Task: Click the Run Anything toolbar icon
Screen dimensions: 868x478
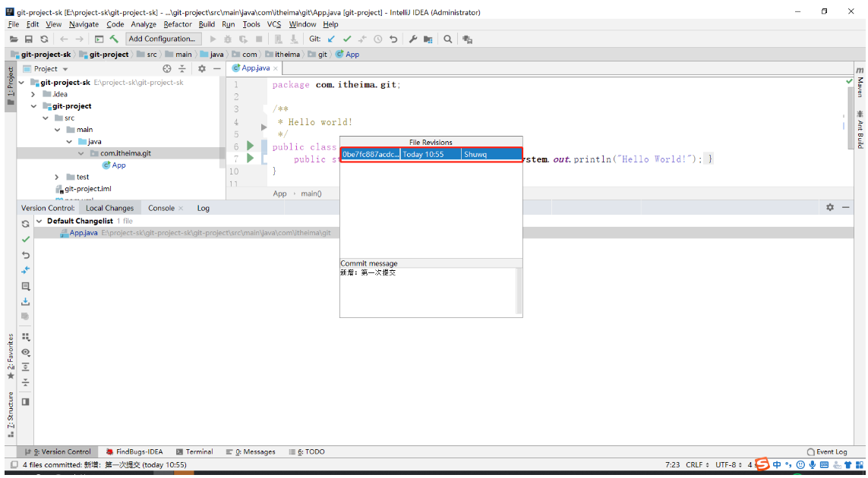Action: [467, 39]
